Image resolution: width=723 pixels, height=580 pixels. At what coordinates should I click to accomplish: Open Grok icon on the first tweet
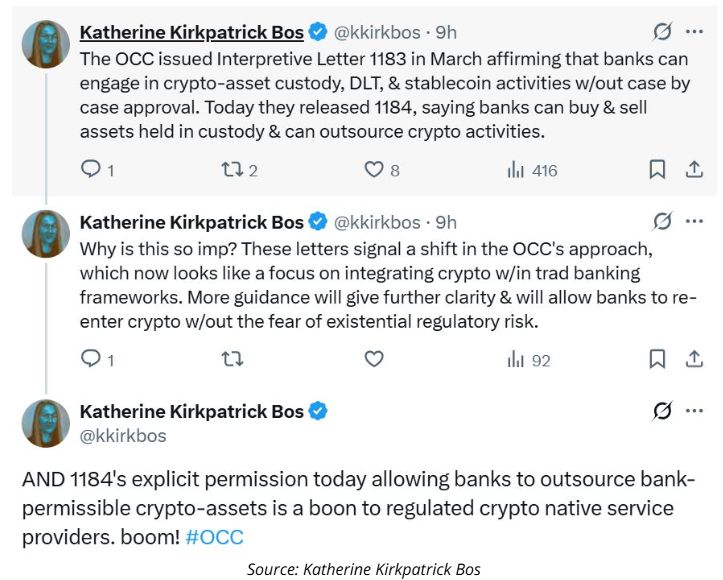661,31
